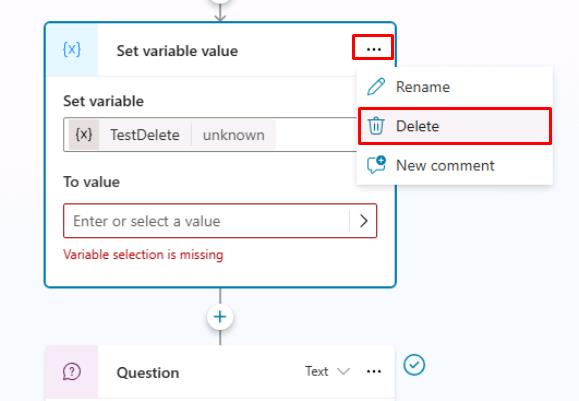Click the Question node title
Screen dimensions: 579x401
pyautogui.click(x=148, y=373)
